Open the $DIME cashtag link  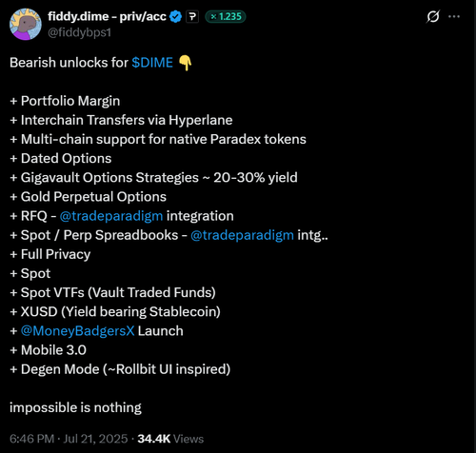point(152,63)
